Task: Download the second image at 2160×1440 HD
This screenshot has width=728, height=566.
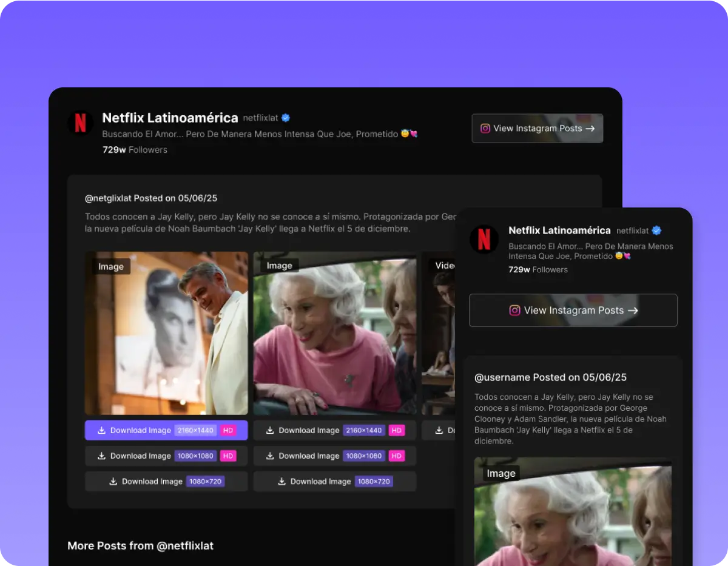Action: click(334, 430)
